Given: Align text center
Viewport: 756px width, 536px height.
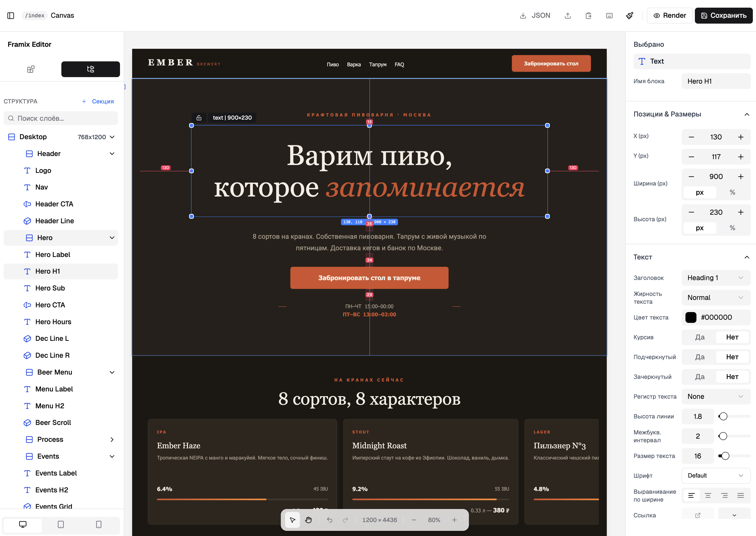Looking at the screenshot, I should click(708, 496).
